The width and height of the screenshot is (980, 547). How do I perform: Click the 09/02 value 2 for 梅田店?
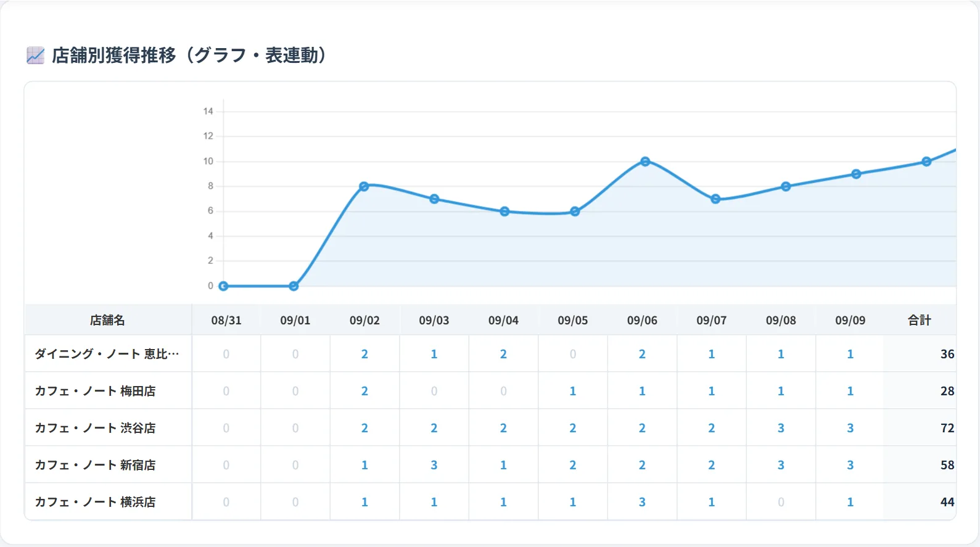pos(364,391)
